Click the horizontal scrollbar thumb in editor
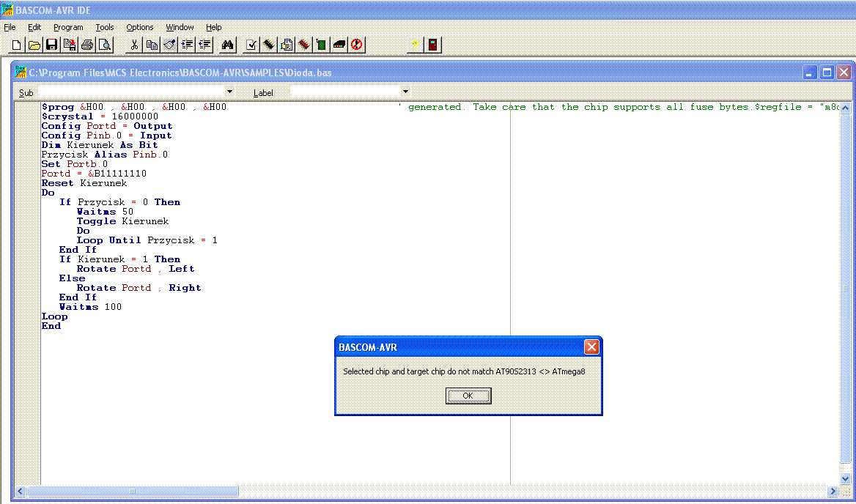The height and width of the screenshot is (504, 856). tap(132, 491)
